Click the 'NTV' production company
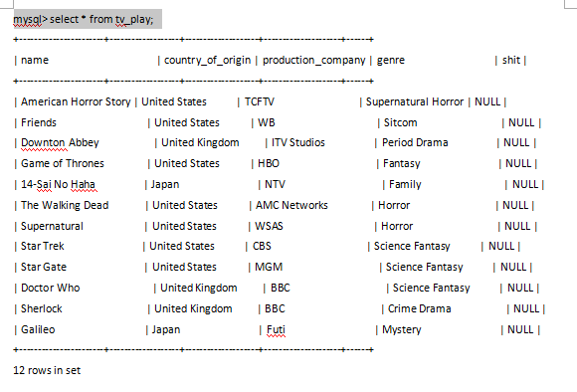577x392 pixels. (275, 184)
